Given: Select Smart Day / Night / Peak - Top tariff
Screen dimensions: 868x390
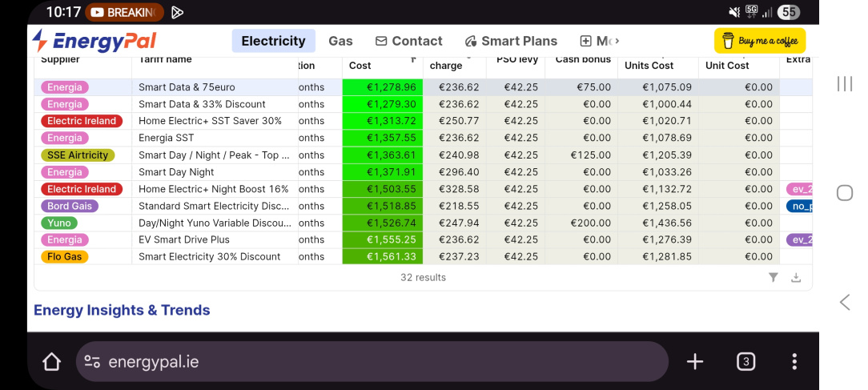Looking at the screenshot, I should point(214,155).
